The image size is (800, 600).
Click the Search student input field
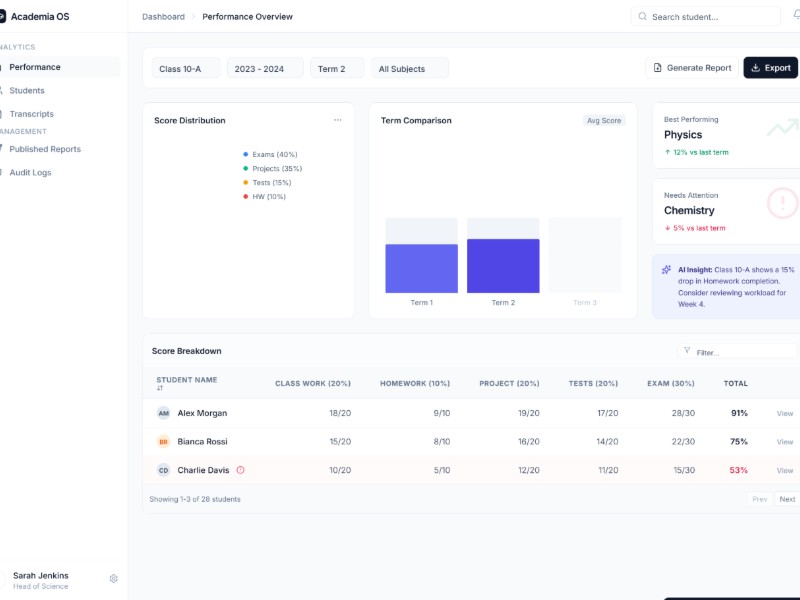coord(710,17)
